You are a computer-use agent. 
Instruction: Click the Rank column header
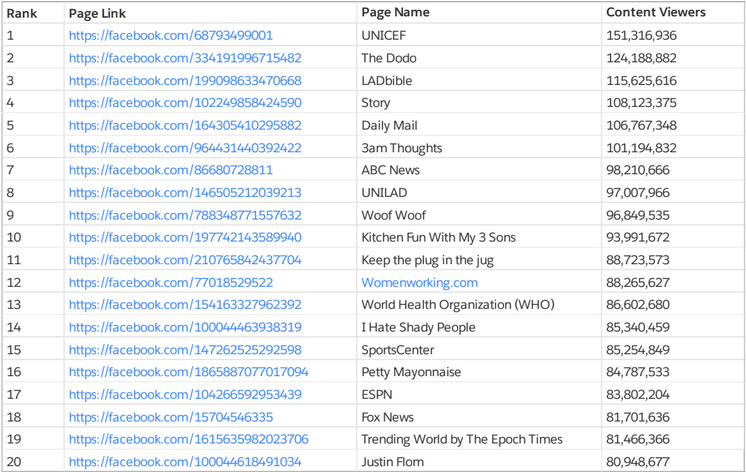point(22,13)
